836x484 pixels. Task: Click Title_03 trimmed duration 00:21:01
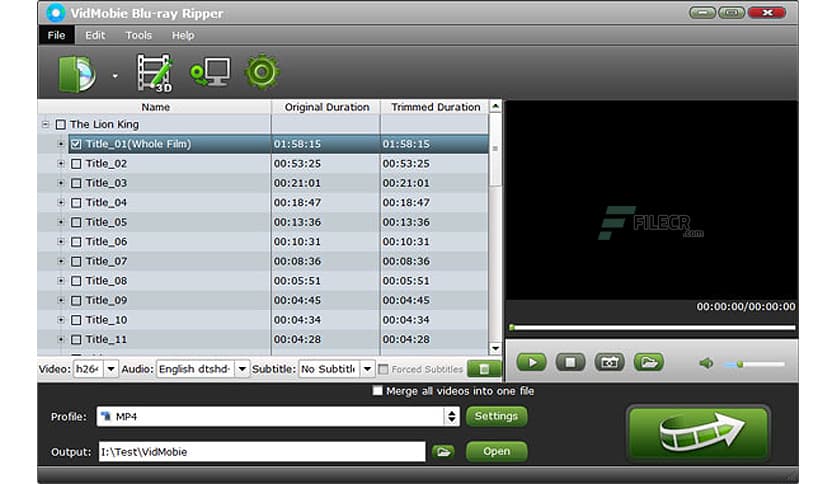[406, 183]
